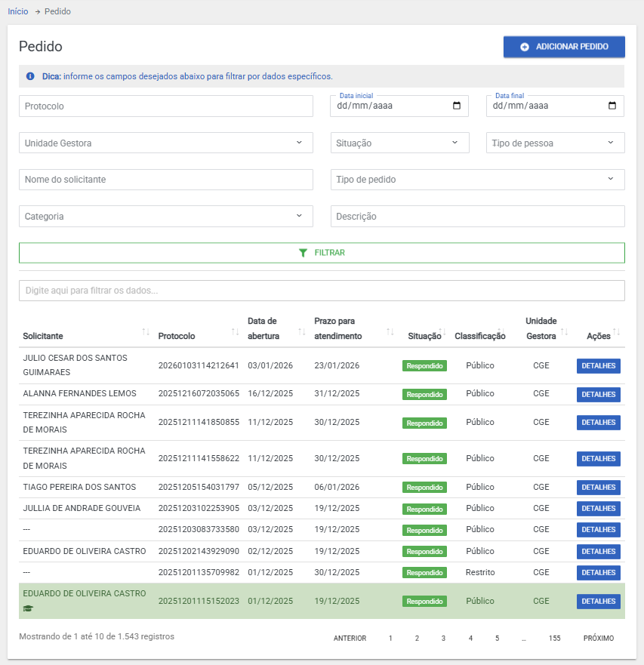644x665 pixels.
Task: Open the Categoria dropdown
Action: 299,216
